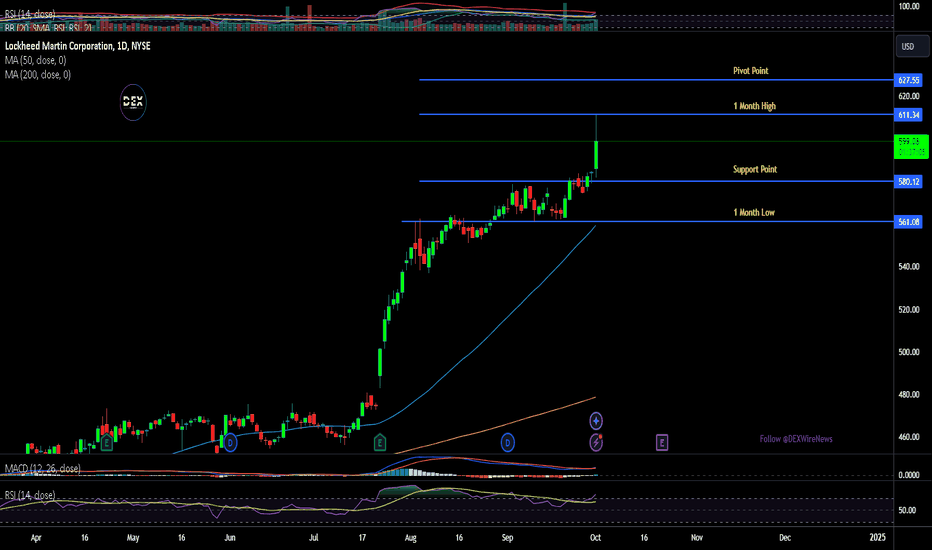Click the Oct date label

(596, 538)
